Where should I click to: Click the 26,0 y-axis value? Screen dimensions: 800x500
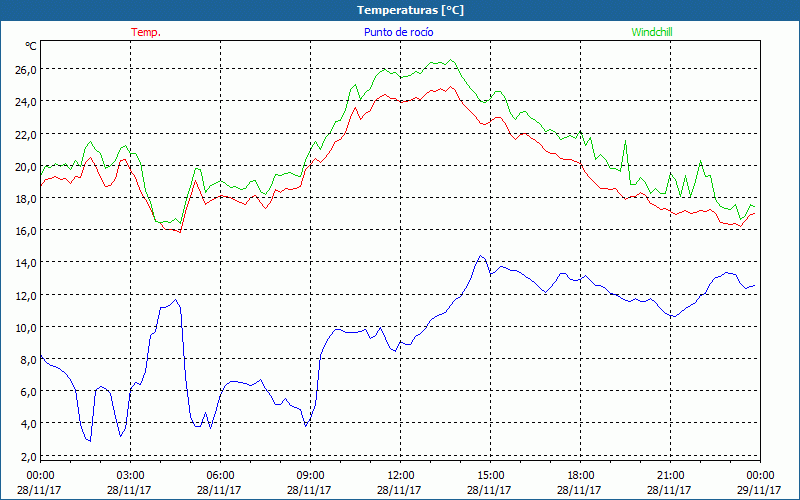point(26,70)
